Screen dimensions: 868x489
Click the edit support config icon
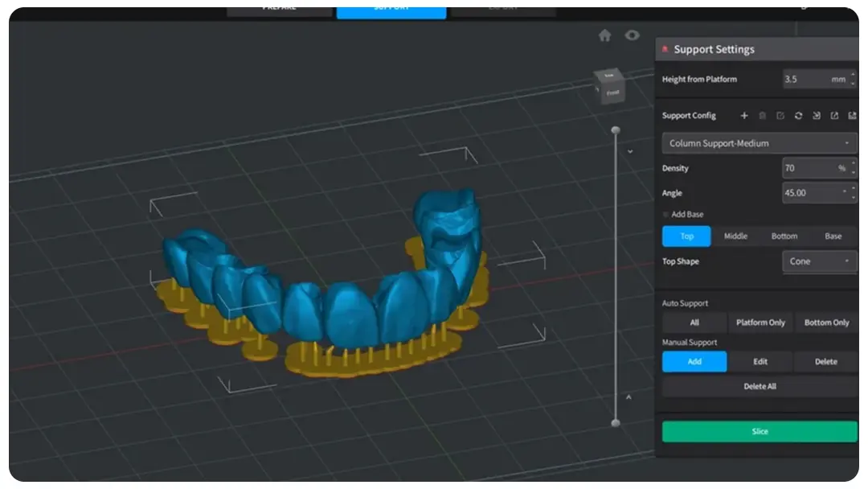point(780,116)
